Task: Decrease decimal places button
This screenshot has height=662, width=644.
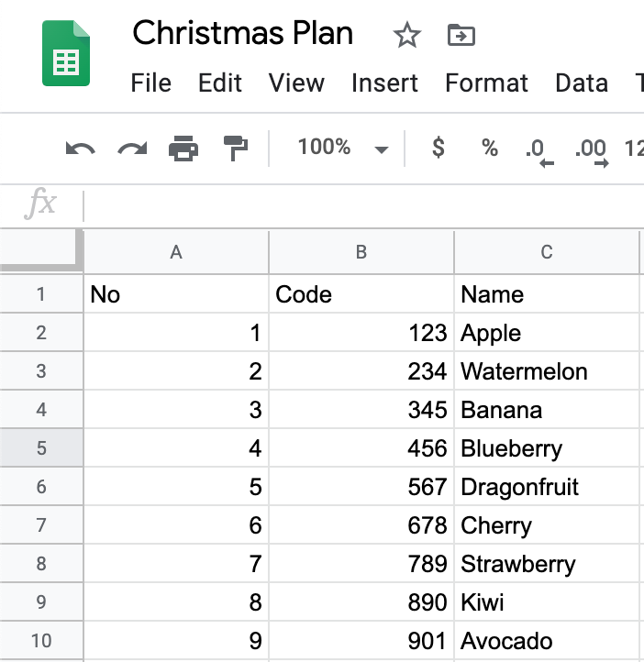Action: point(539,152)
